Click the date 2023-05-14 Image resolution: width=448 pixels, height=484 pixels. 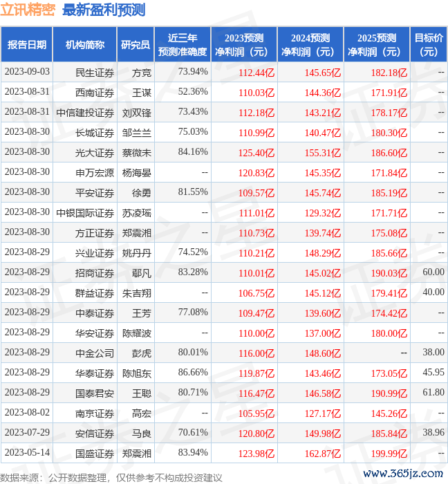tap(27, 452)
